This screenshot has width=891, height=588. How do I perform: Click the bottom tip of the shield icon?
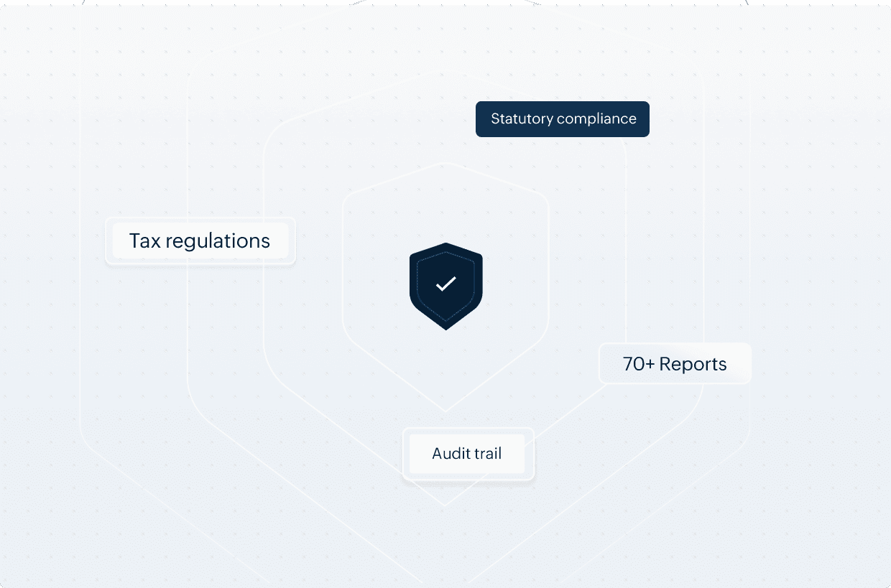pos(445,327)
